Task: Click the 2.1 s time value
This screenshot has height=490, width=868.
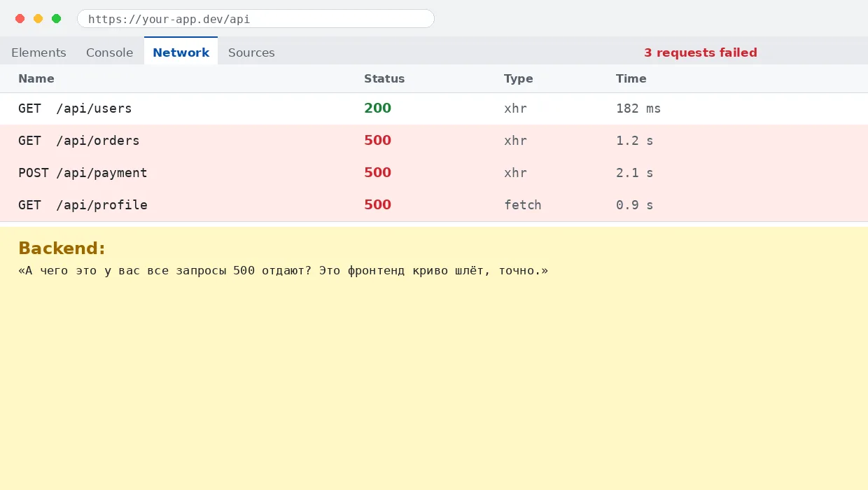Action: (x=635, y=173)
